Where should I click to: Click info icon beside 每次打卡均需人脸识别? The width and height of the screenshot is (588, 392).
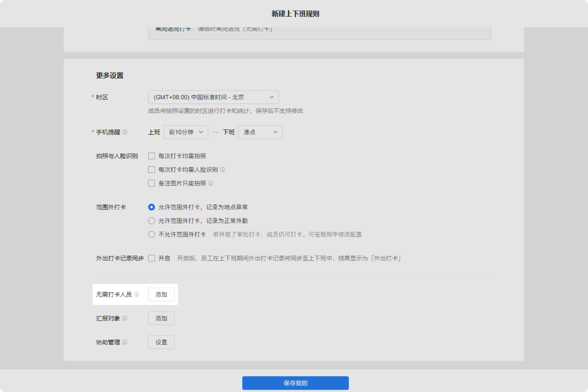click(223, 170)
